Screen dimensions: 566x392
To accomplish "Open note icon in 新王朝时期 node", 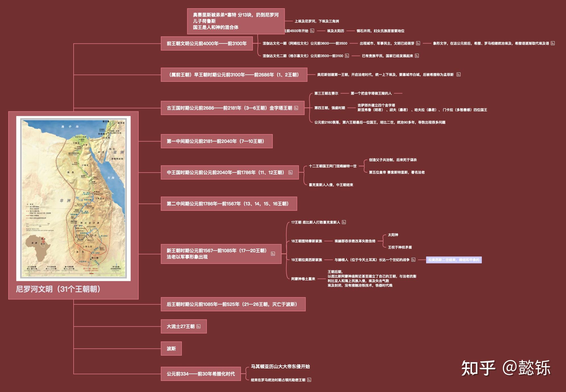I will (273, 254).
